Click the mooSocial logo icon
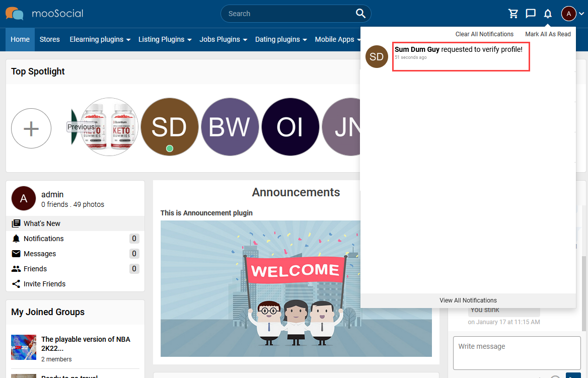 [x=14, y=14]
